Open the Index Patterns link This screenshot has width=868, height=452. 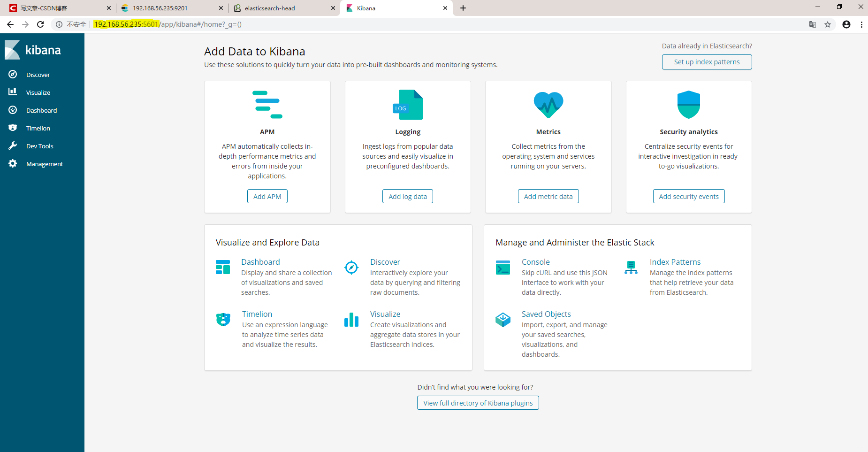click(x=675, y=262)
